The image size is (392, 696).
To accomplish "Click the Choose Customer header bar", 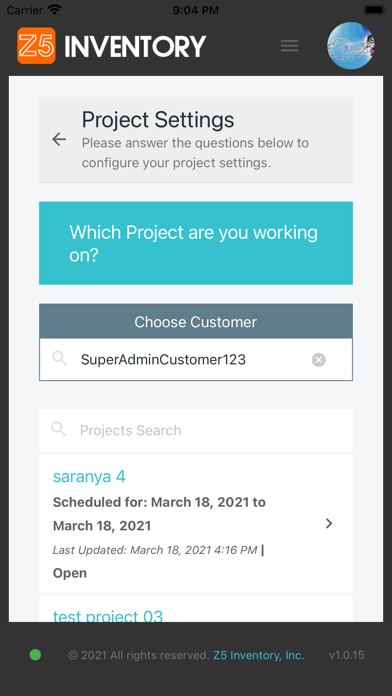I will click(196, 321).
